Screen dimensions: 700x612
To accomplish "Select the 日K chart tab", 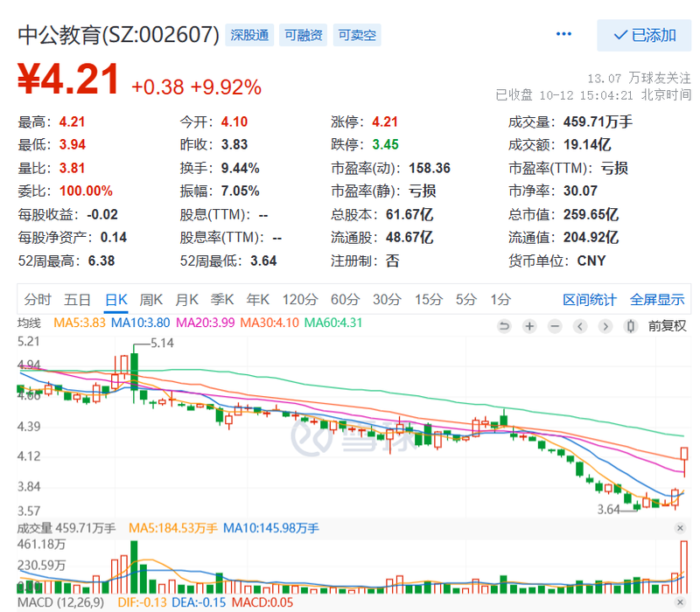I will tap(116, 299).
